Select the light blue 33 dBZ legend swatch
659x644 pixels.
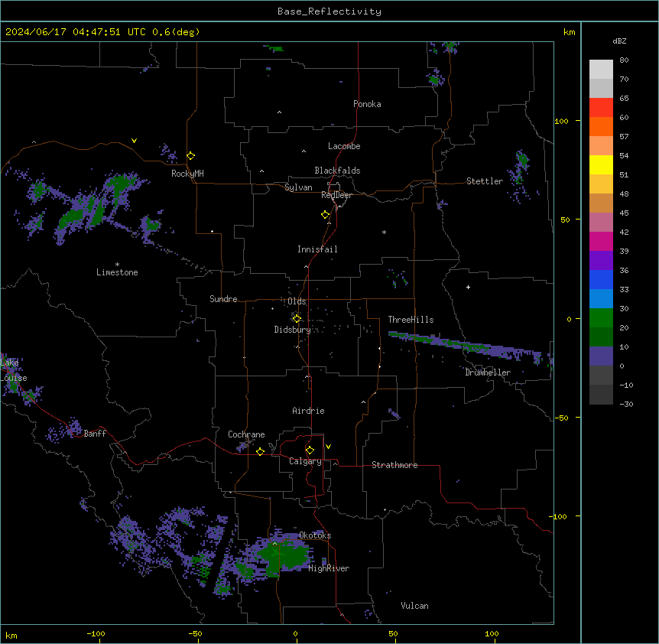click(601, 299)
